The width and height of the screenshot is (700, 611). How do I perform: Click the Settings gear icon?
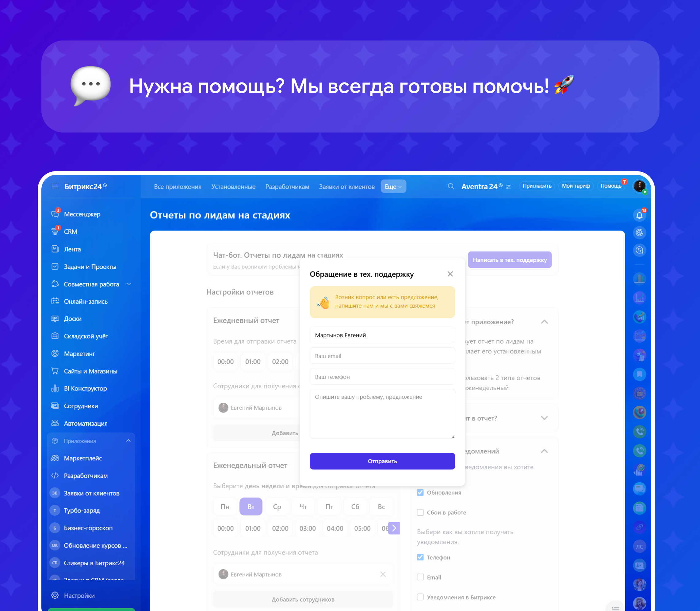pyautogui.click(x=55, y=595)
